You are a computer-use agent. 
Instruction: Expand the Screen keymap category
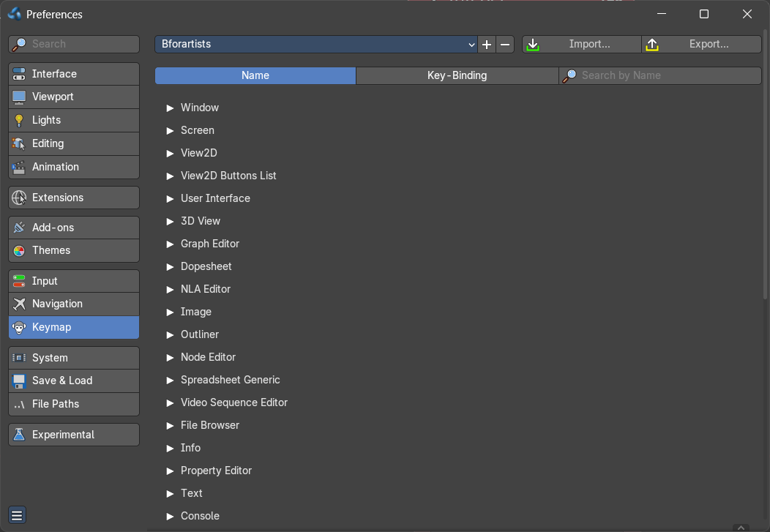[x=170, y=130]
